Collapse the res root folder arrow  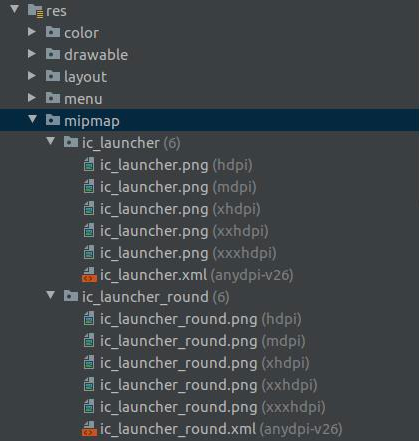coord(15,9)
